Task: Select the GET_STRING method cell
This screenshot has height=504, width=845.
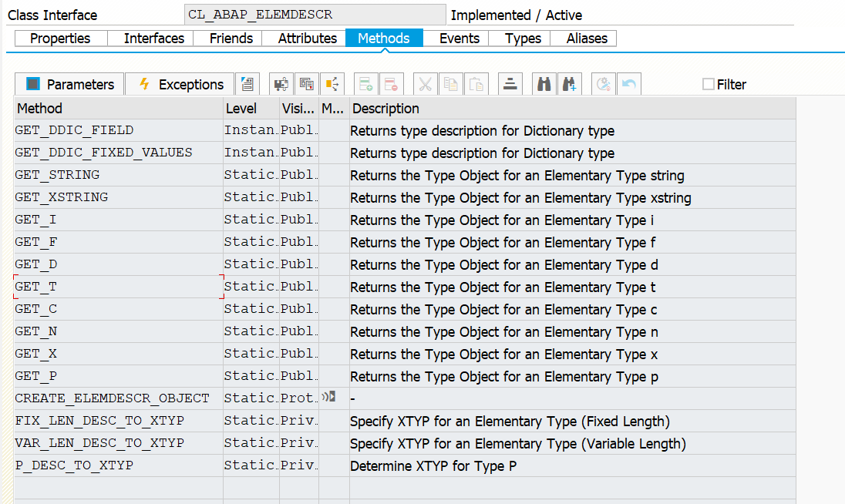Action: [119, 175]
